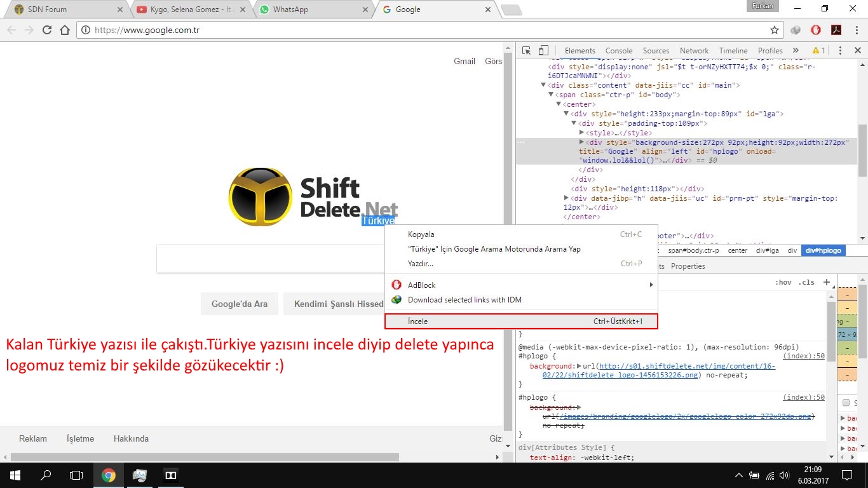Choose Kopyala from the context menu
868x488 pixels.
tap(521, 234)
